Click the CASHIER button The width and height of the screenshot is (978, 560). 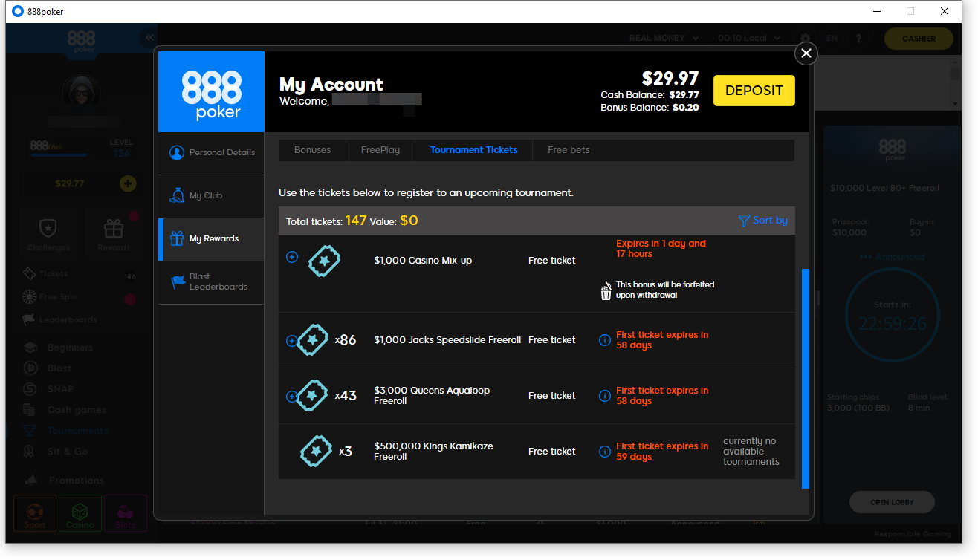pos(919,39)
